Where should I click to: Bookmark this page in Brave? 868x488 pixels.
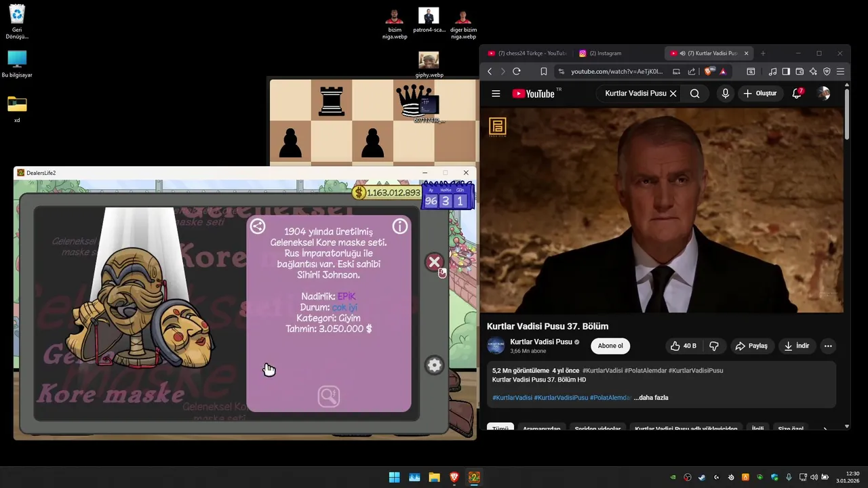pyautogui.click(x=543, y=71)
